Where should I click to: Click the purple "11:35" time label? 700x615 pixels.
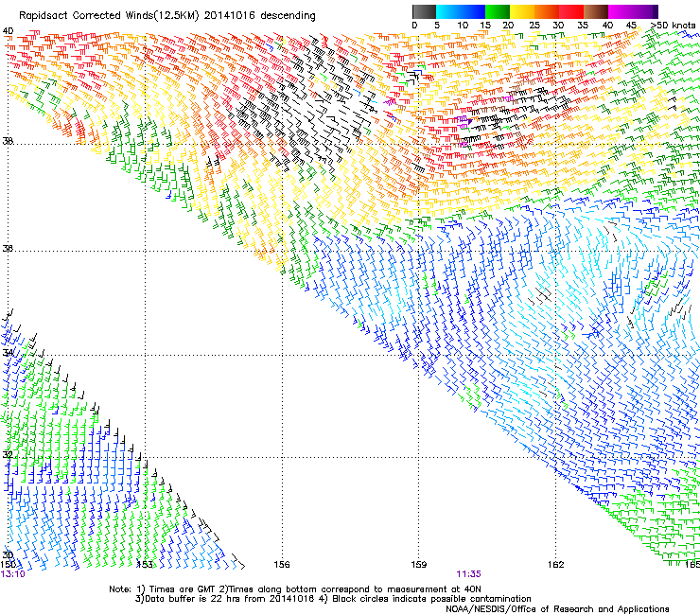point(468,574)
